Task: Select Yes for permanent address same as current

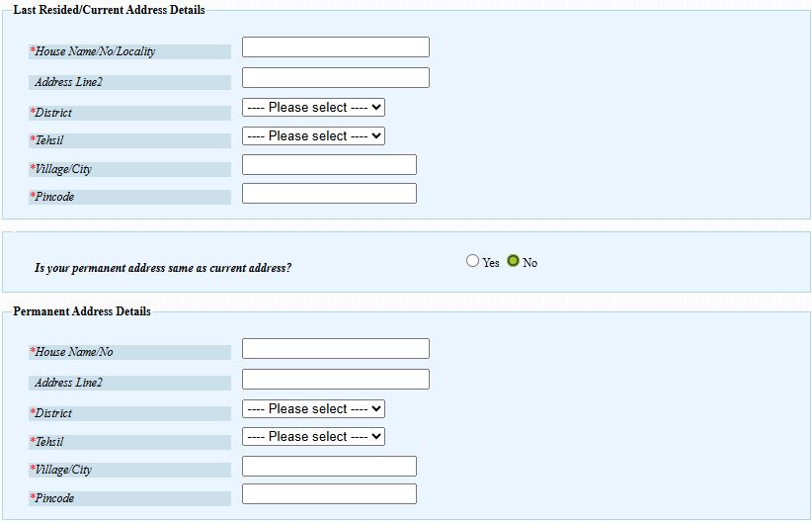Action: click(472, 261)
